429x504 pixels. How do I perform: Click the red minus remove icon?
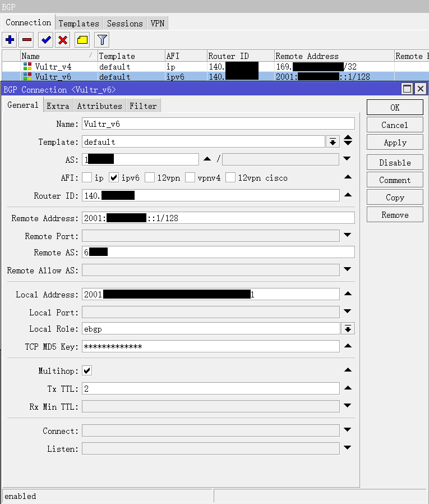27,40
